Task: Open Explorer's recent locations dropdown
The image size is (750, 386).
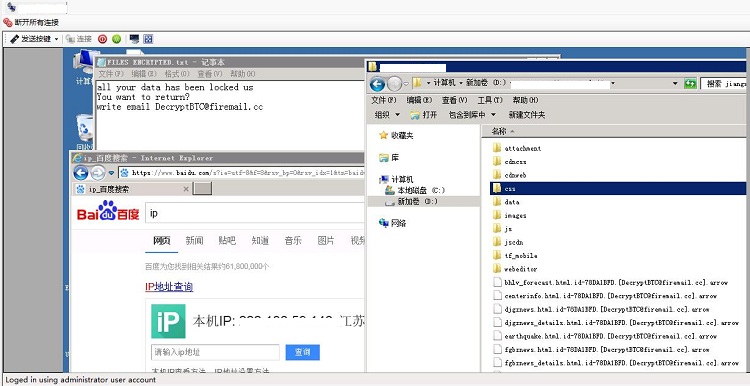Action: point(406,84)
